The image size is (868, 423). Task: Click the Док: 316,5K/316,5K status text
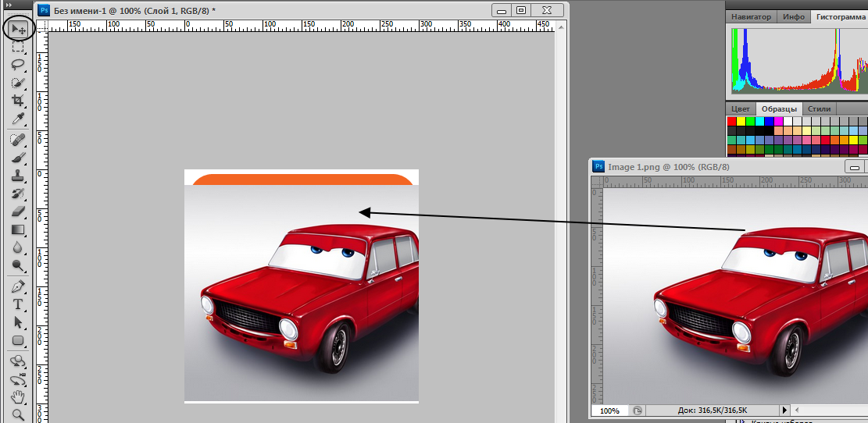click(x=713, y=411)
